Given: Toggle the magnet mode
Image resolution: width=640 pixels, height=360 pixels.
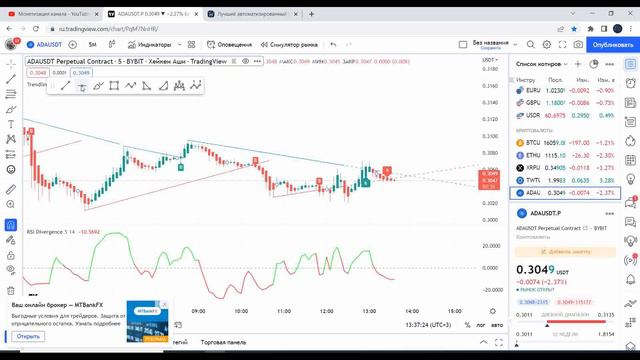Looking at the screenshot, I should click(x=11, y=224).
